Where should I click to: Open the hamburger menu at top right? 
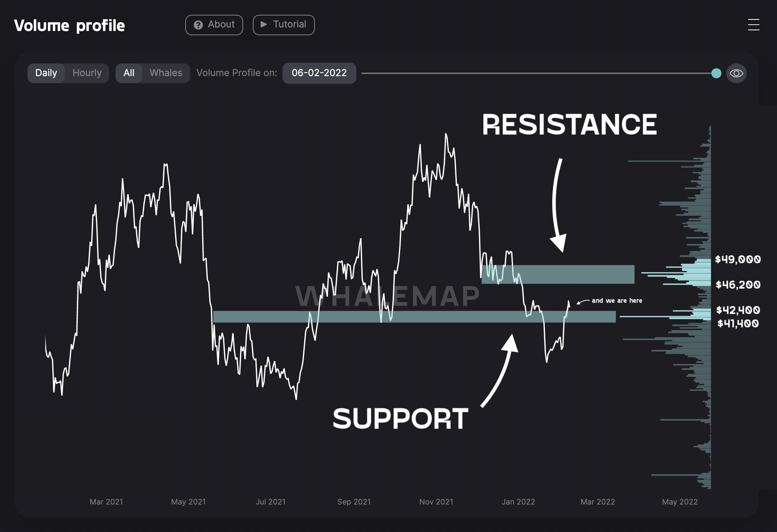(753, 25)
